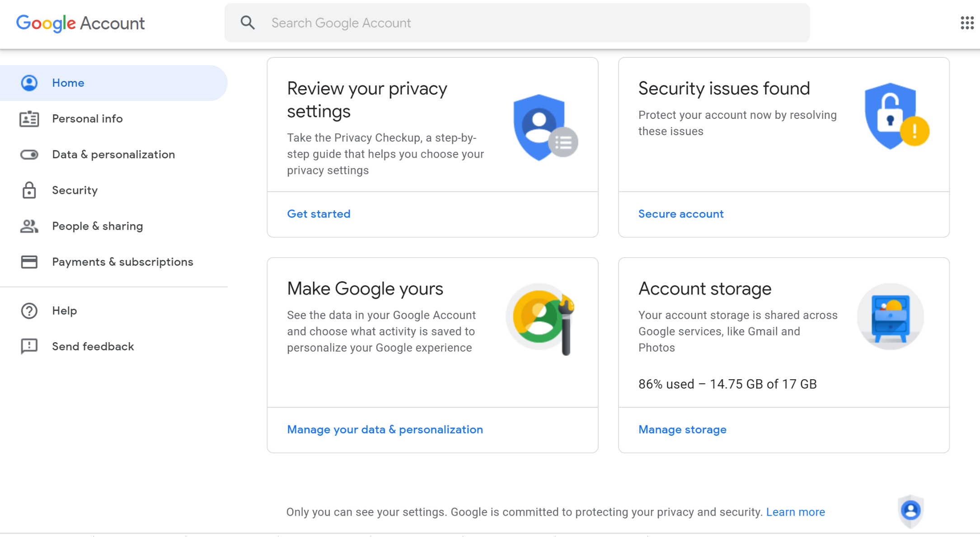This screenshot has height=537, width=980.
Task: Click the Review your privacy settings heading
Action: (367, 100)
